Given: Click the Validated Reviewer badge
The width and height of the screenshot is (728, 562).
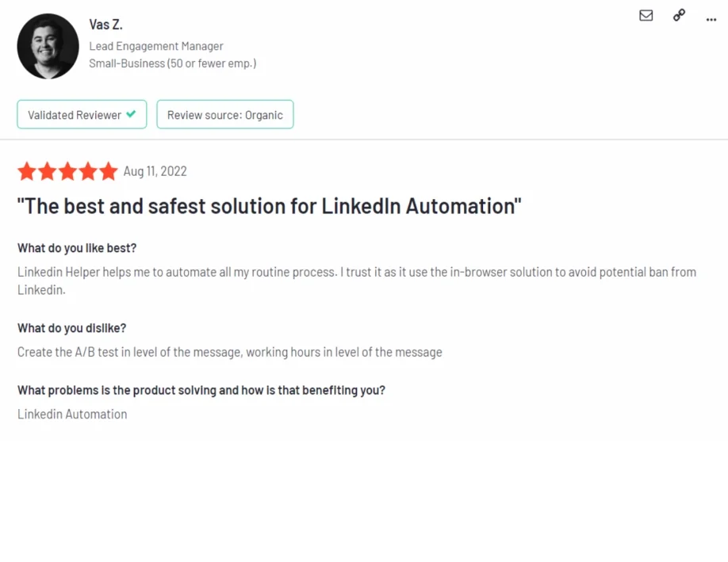Looking at the screenshot, I should (82, 114).
